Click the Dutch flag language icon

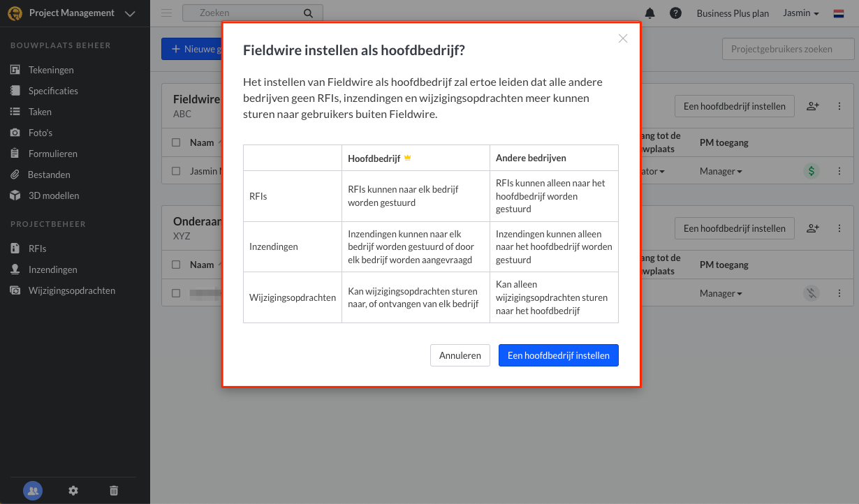pos(839,13)
